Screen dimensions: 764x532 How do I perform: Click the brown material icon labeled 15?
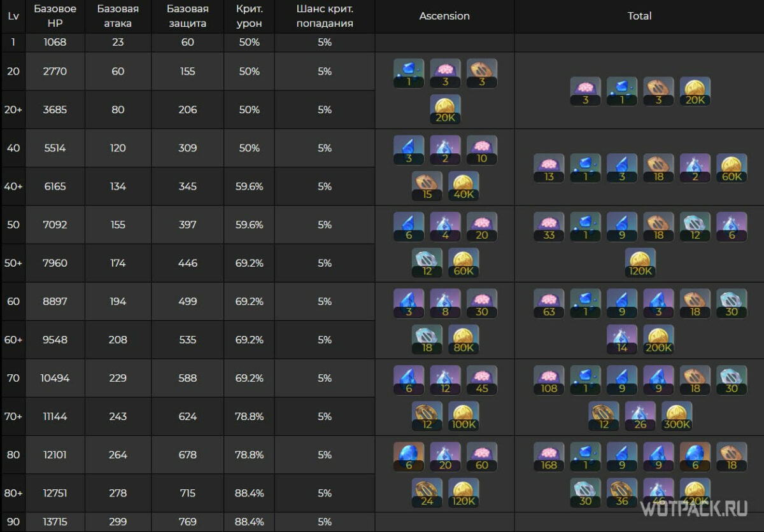point(427,186)
